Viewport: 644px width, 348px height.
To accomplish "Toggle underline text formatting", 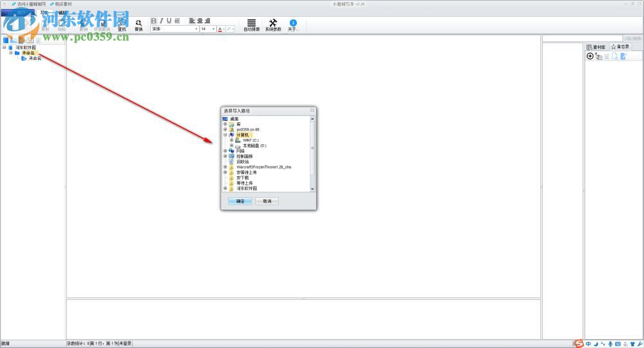I will (169, 21).
